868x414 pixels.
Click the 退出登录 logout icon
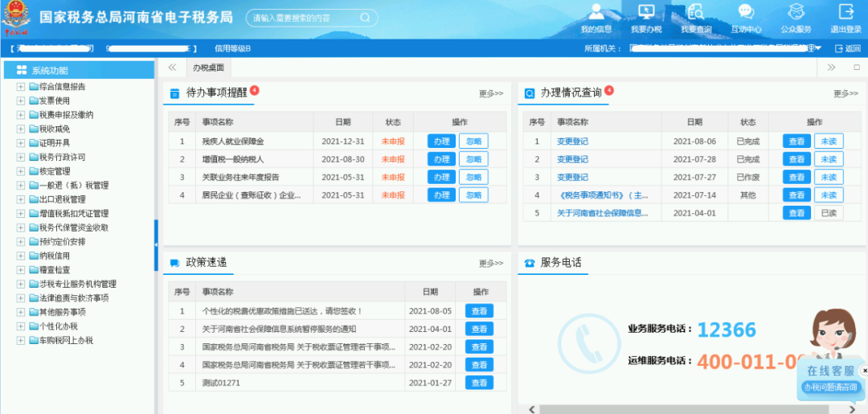pos(845,11)
